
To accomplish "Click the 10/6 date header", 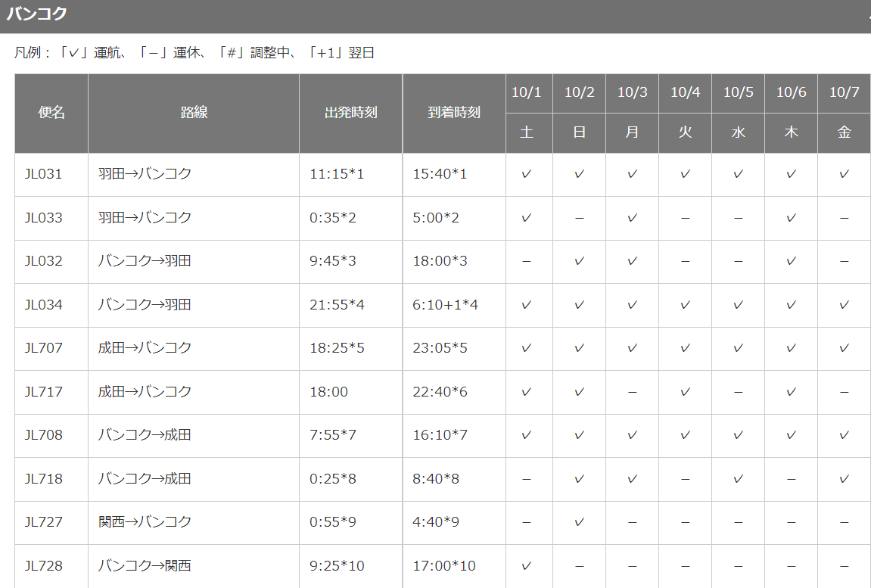I will pyautogui.click(x=791, y=93).
